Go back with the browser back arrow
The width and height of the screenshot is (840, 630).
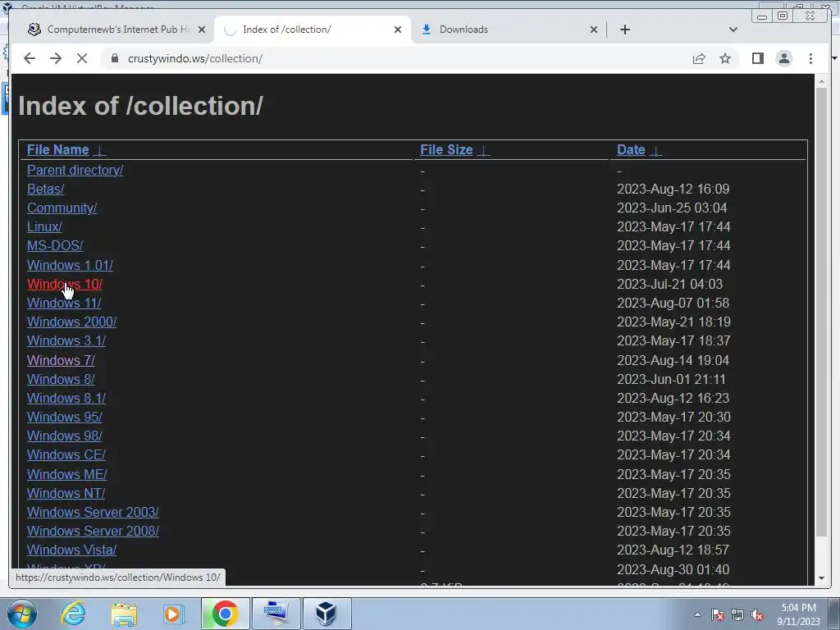[x=30, y=58]
